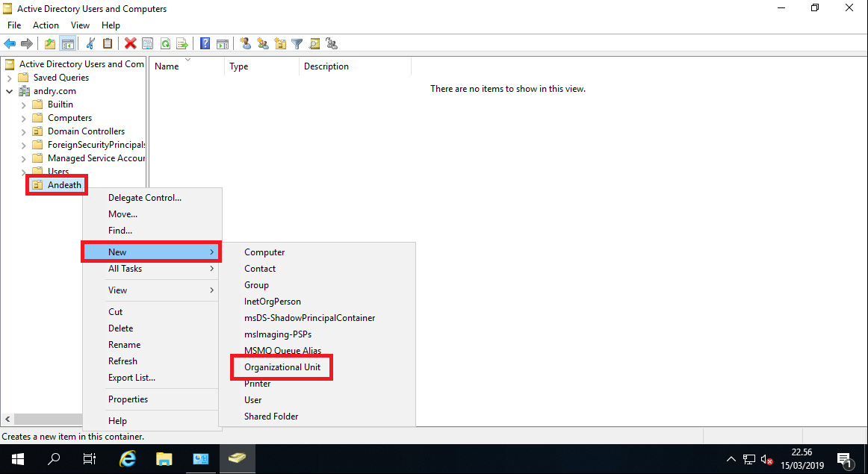The height and width of the screenshot is (474, 868).
Task: Expand the ForeignSecurityPrincipals node arrow
Action: (23, 146)
